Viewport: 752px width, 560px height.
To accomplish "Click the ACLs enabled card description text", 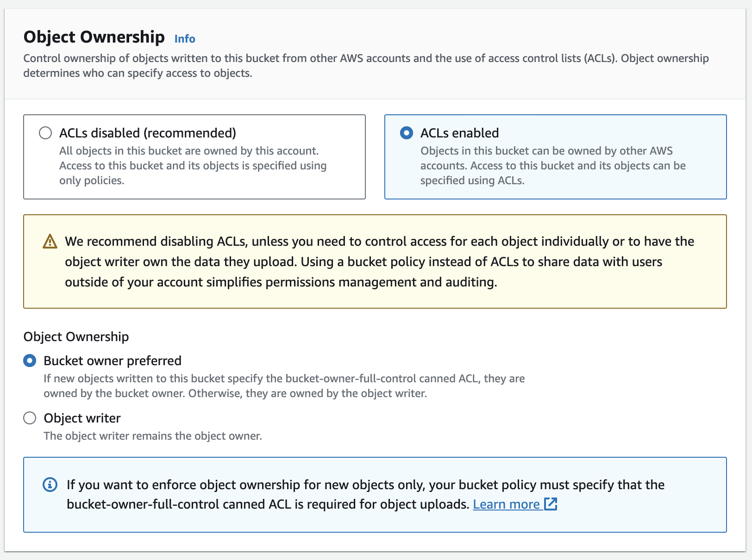I will click(x=553, y=166).
